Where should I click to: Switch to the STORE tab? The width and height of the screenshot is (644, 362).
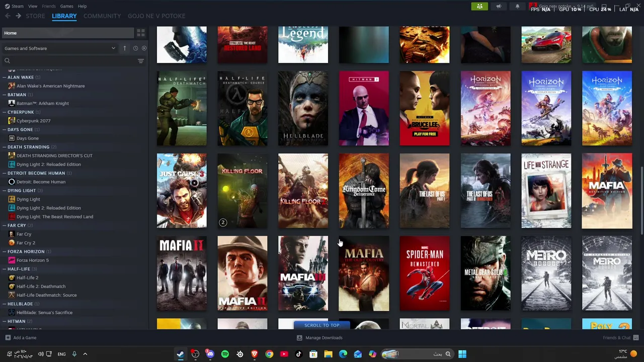(35, 16)
